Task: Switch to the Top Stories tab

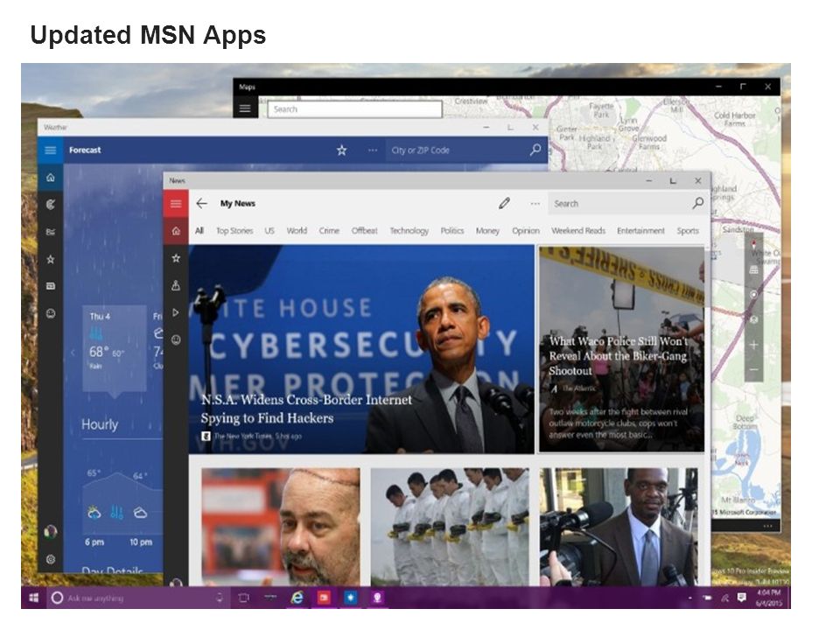Action: [x=234, y=231]
